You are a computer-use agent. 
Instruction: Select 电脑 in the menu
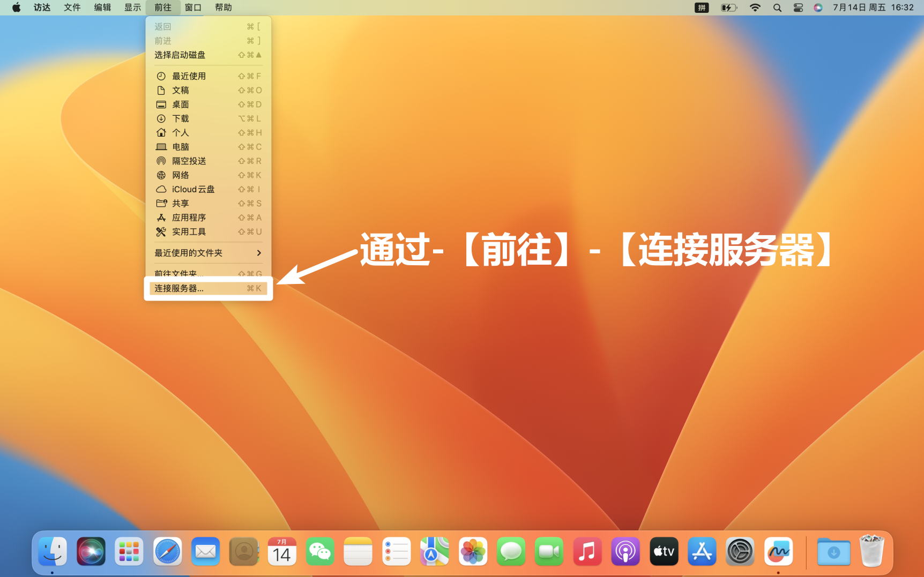coord(208,147)
